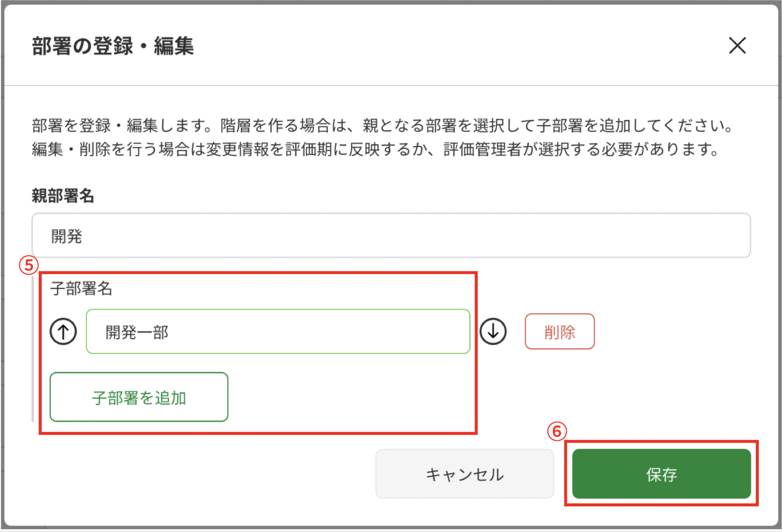Click the circled number ⑤ annotation

(x=29, y=265)
